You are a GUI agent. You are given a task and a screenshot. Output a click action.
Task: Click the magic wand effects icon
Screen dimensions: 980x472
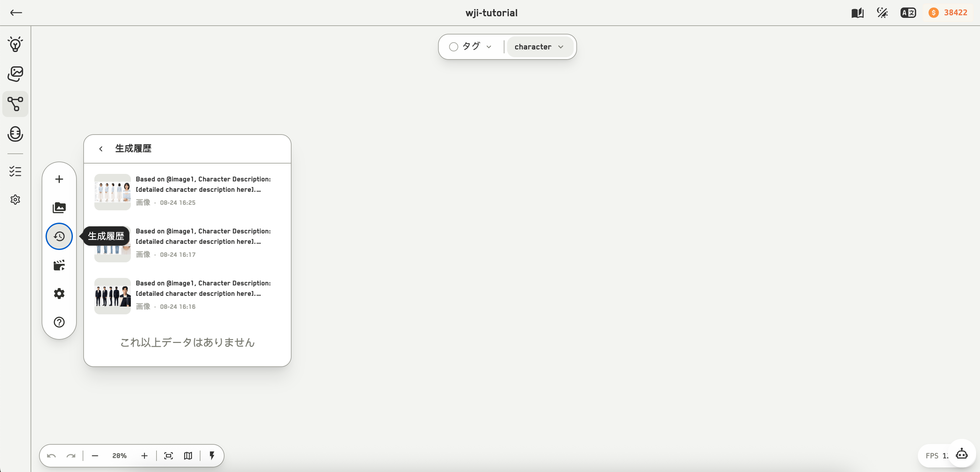pos(883,13)
